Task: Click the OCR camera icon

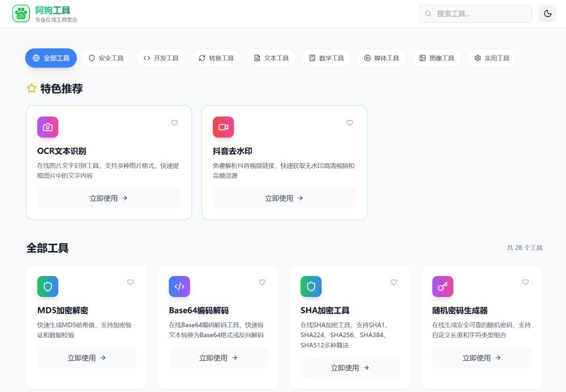Action: coord(48,127)
